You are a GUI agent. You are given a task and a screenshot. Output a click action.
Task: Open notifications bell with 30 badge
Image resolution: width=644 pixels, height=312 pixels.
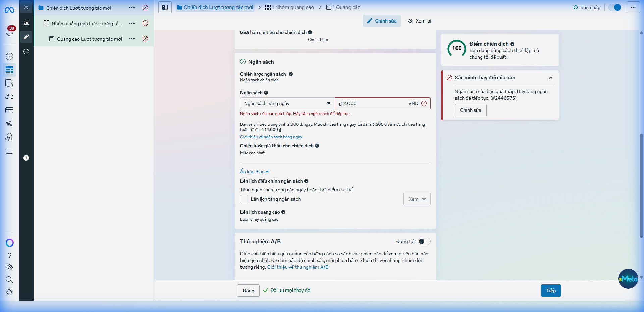pos(10,32)
